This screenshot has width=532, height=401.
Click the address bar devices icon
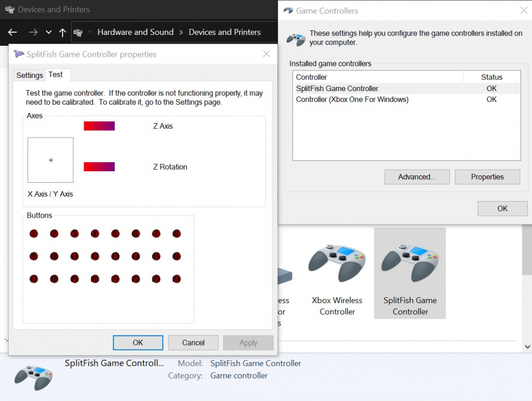pyautogui.click(x=79, y=33)
